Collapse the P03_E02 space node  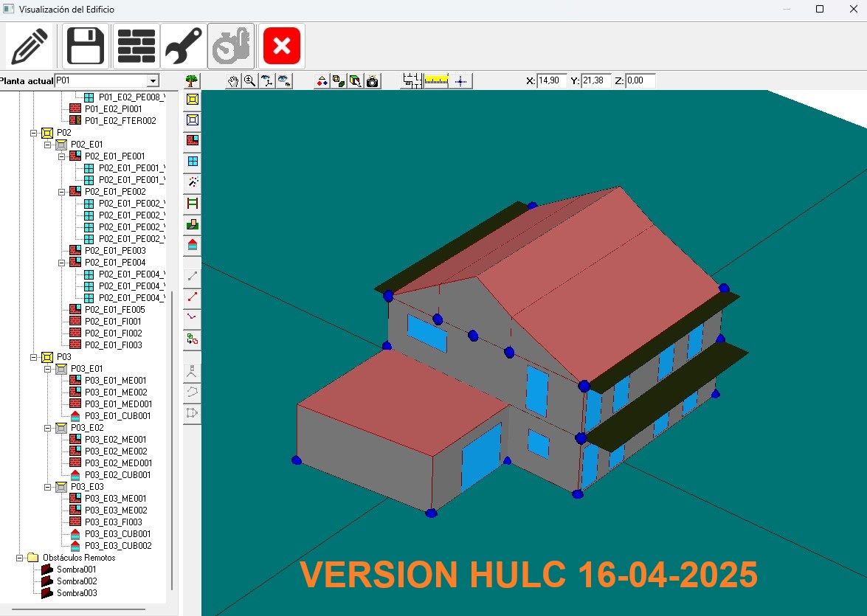(48, 428)
